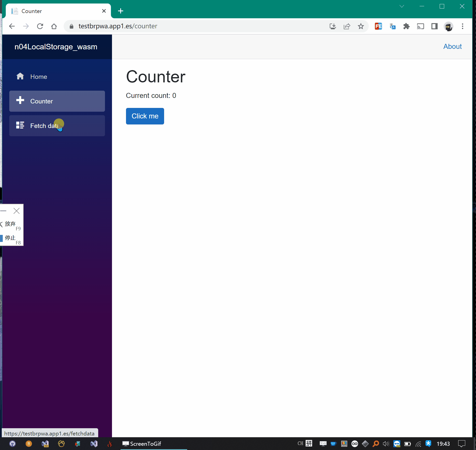Image resolution: width=476 pixels, height=450 pixels.
Task: Open the translate extension icon
Action: click(393, 26)
